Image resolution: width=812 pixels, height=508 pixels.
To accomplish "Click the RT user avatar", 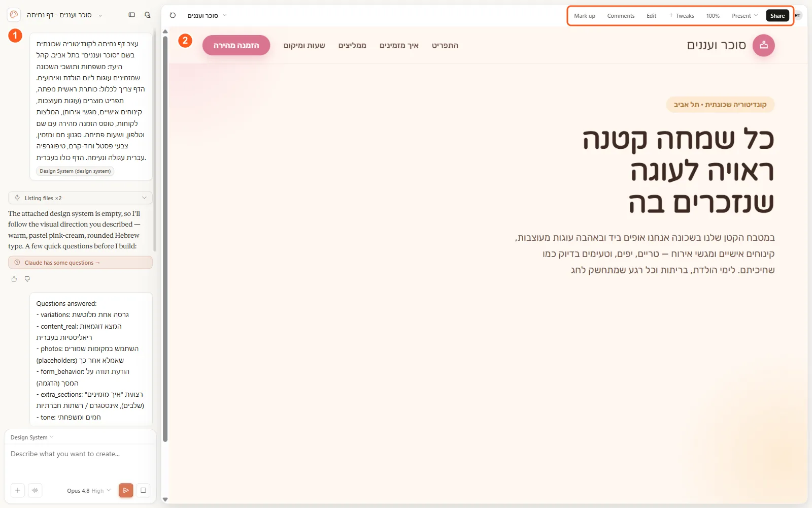I will [798, 16].
